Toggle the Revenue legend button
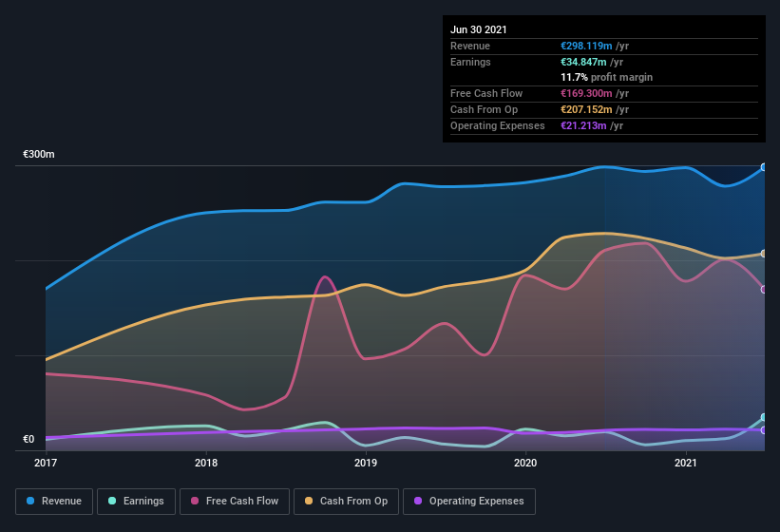This screenshot has height=532, width=780. click(54, 502)
